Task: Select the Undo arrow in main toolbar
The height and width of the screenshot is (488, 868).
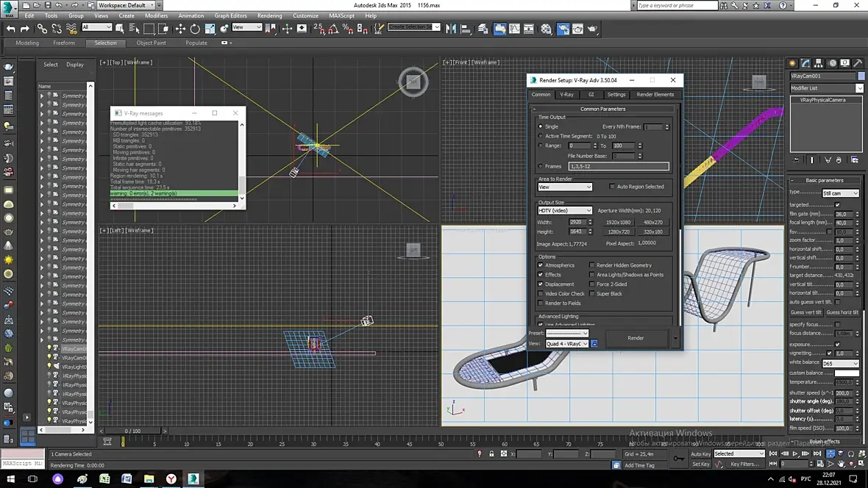Action: [x=11, y=29]
